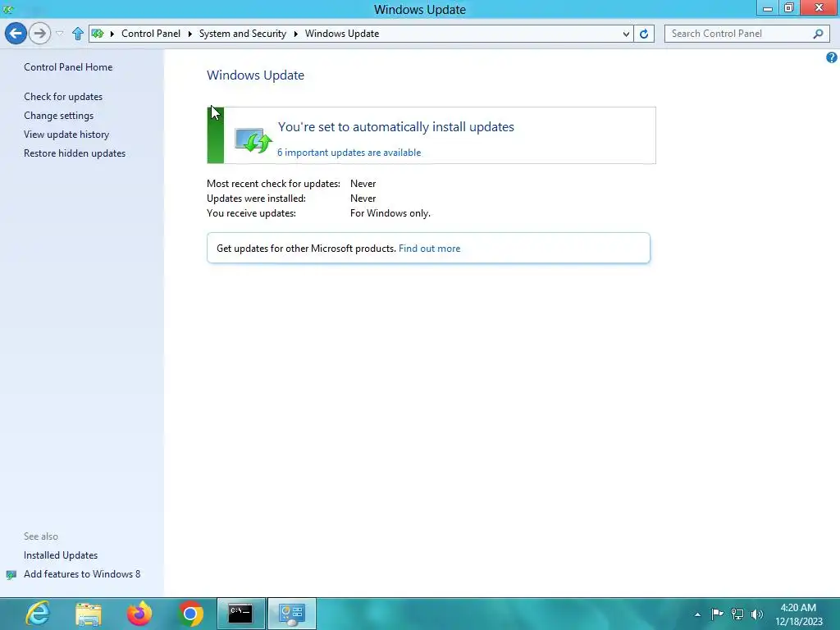Select Control Panel breadcrumb
Viewport: 840px width, 630px height.
pos(151,33)
